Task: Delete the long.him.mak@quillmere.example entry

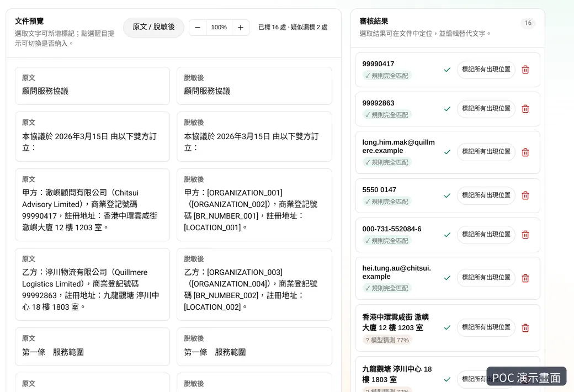Action: (525, 152)
